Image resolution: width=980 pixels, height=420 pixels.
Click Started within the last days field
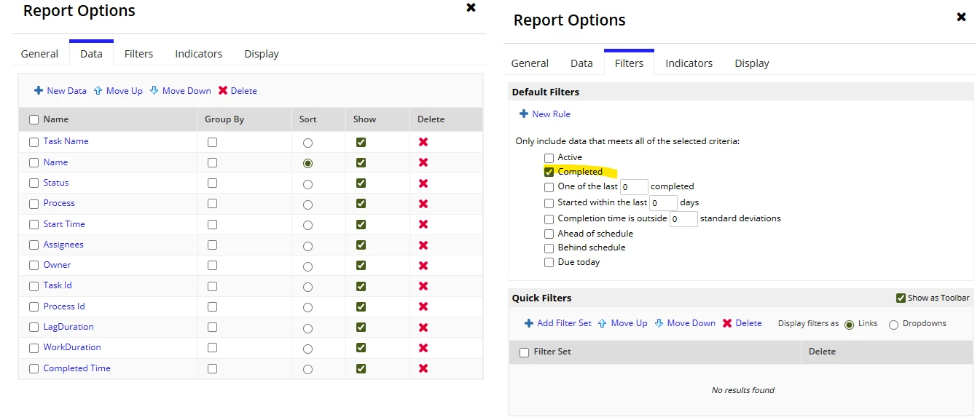[x=663, y=203]
